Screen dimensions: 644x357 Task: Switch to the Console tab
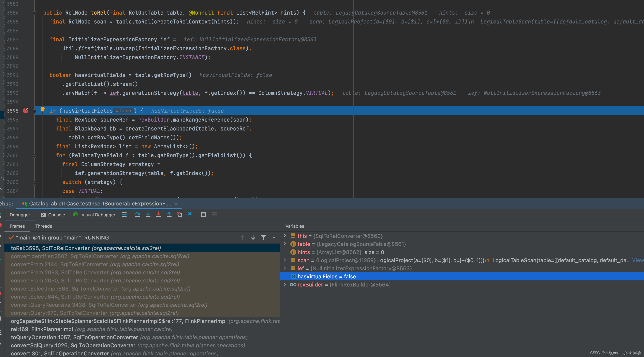(53, 215)
